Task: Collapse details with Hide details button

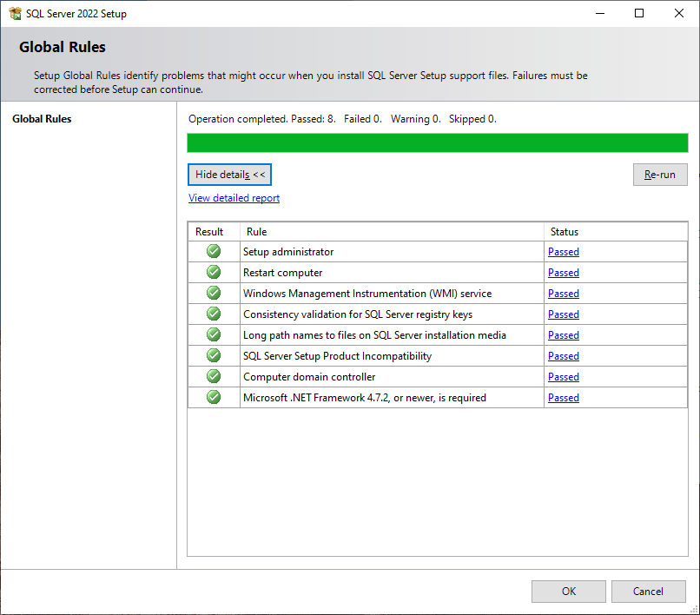Action: (x=230, y=175)
